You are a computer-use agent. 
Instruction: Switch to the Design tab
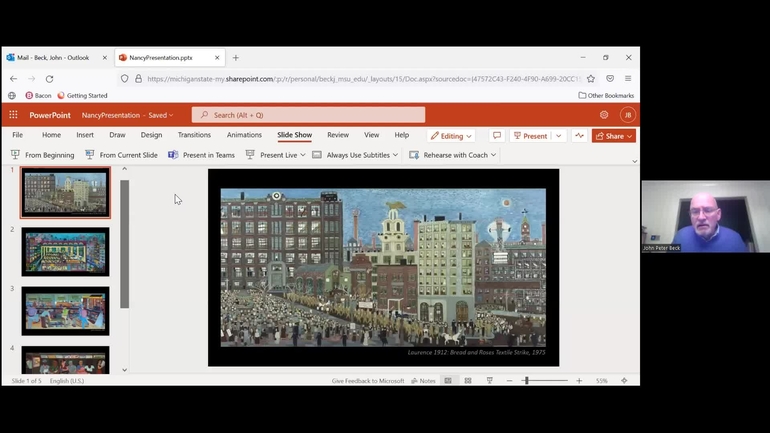tap(151, 135)
